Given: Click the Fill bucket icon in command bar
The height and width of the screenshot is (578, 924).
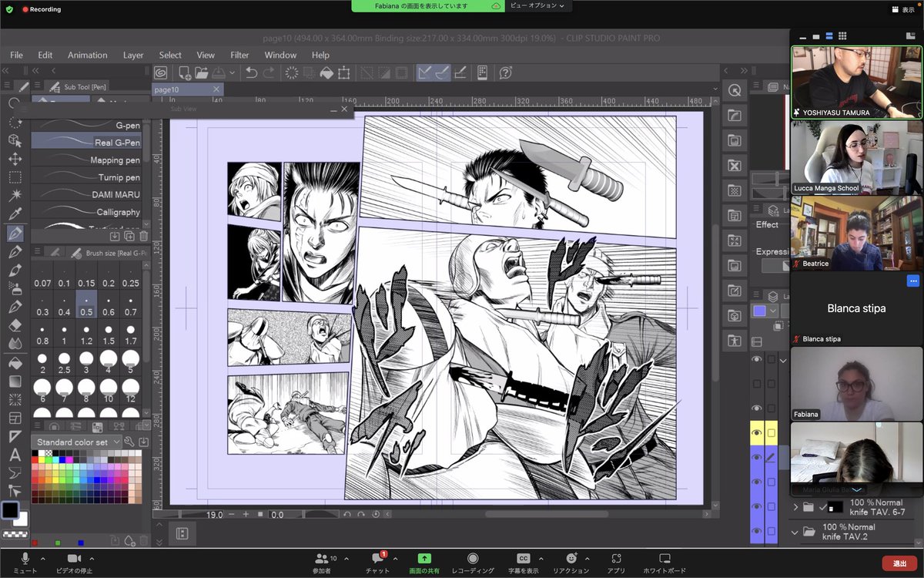Looking at the screenshot, I should pos(326,72).
